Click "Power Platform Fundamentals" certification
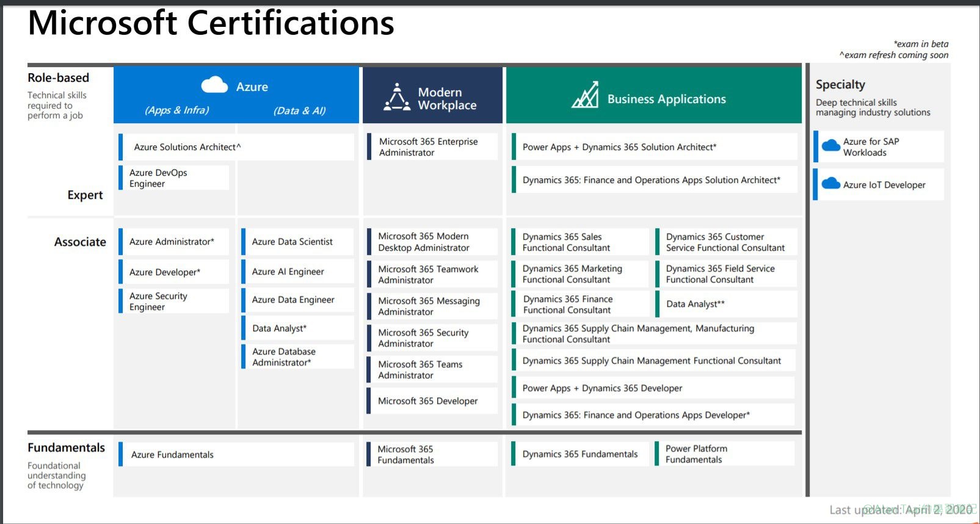Viewport: 980px width, 524px height. coord(725,454)
